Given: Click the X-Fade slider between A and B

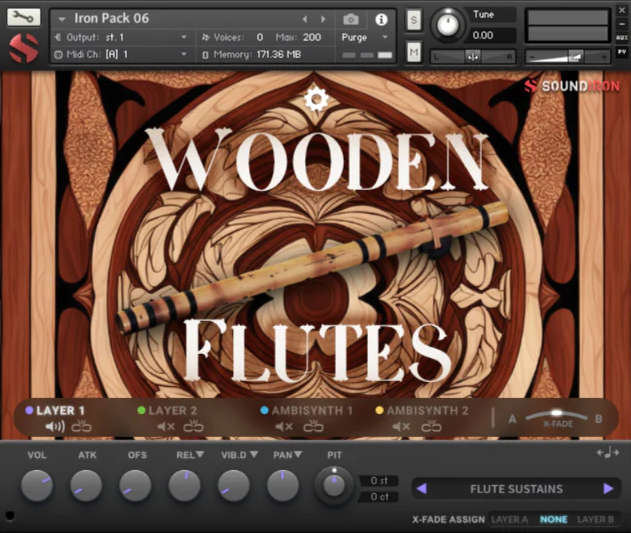Looking at the screenshot, I should pyautogui.click(x=556, y=414).
